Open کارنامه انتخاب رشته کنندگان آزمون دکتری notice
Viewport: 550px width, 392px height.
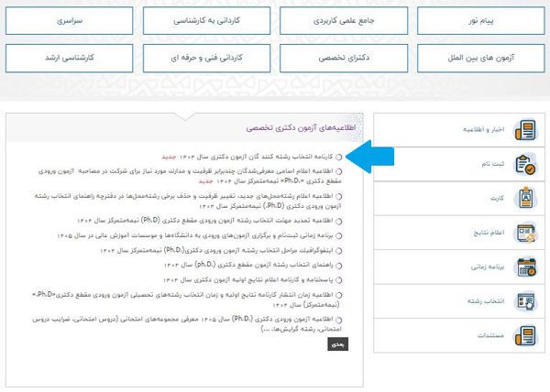pyautogui.click(x=256, y=157)
